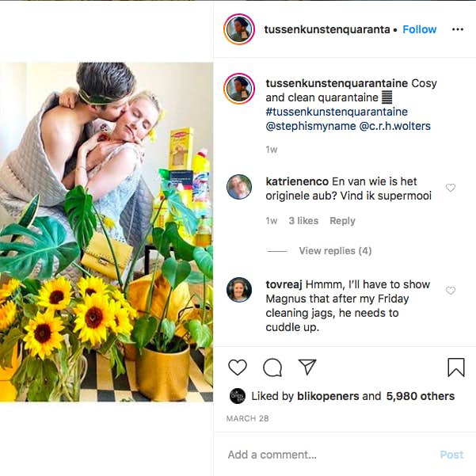Like katrienenco's comment
This screenshot has width=476, height=476.
pos(451,188)
